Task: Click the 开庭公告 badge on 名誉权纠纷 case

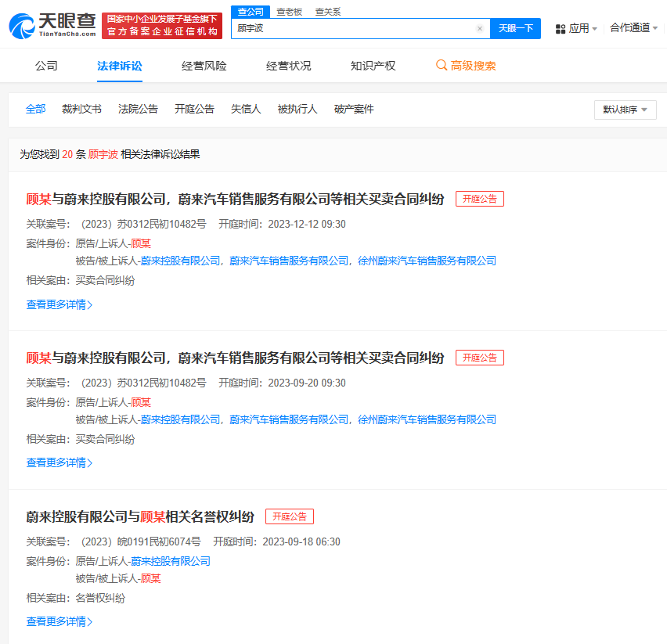Action: pos(289,516)
